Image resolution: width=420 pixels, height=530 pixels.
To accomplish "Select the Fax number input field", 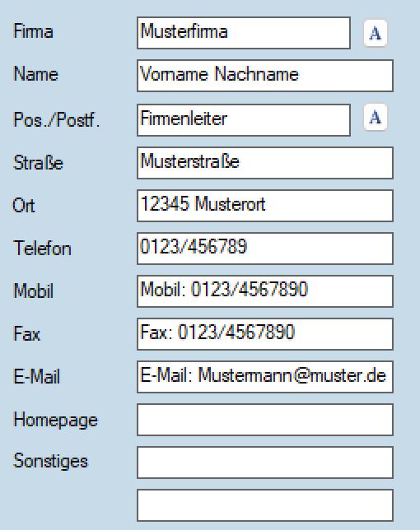I will pyautogui.click(x=265, y=334).
